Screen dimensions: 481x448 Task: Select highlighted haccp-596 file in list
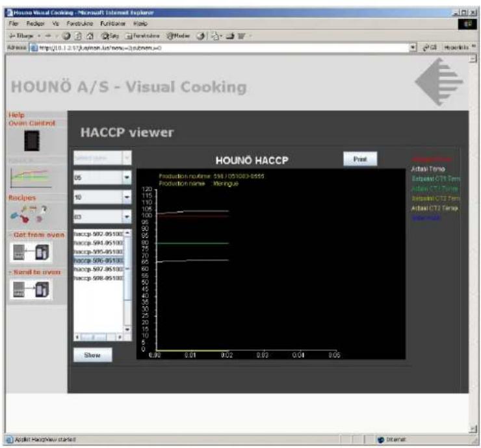(98, 260)
